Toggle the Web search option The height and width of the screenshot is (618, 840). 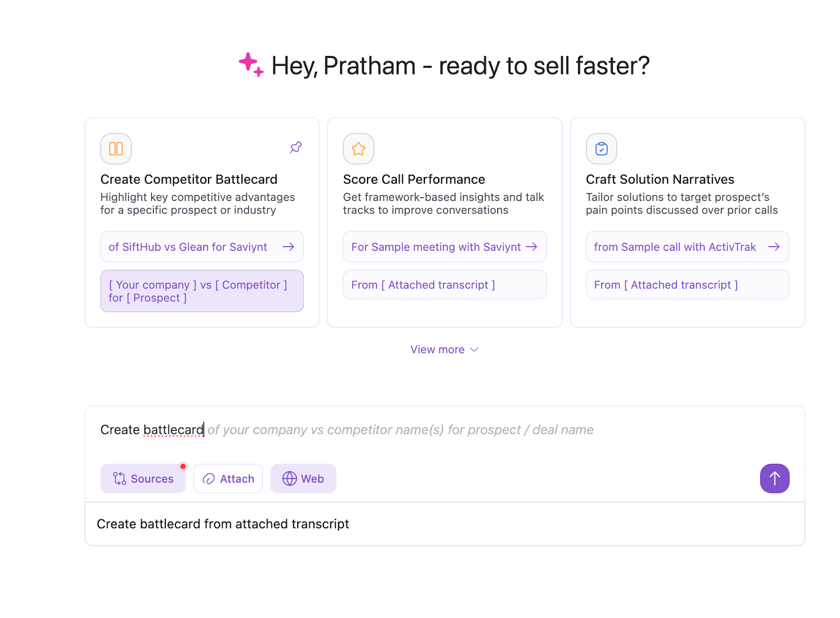click(x=303, y=478)
